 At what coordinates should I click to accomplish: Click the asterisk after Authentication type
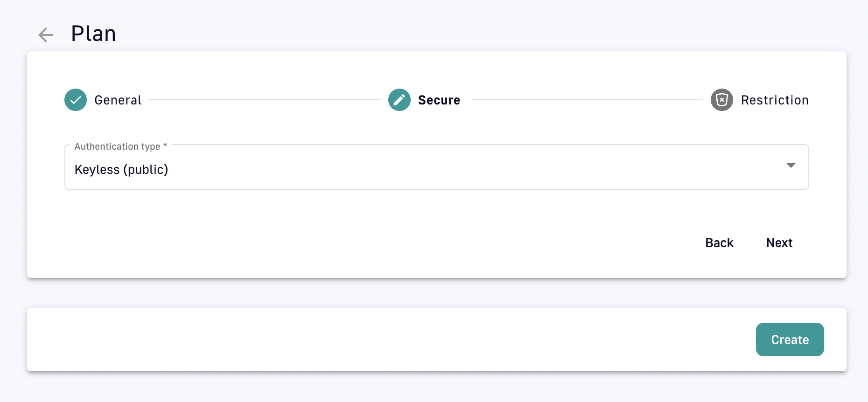(x=165, y=146)
